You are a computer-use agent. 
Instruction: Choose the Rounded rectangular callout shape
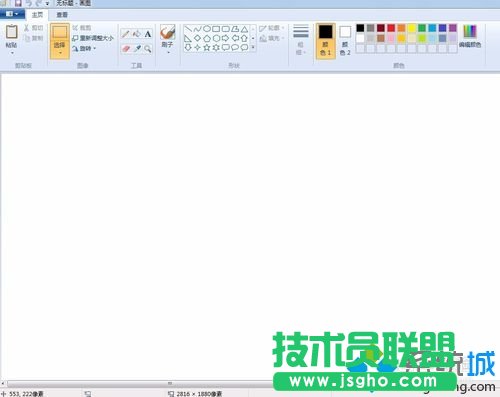pyautogui.click(x=226, y=48)
